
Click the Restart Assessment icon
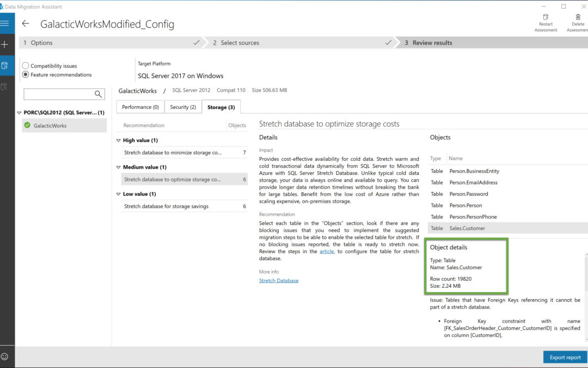coord(546,18)
